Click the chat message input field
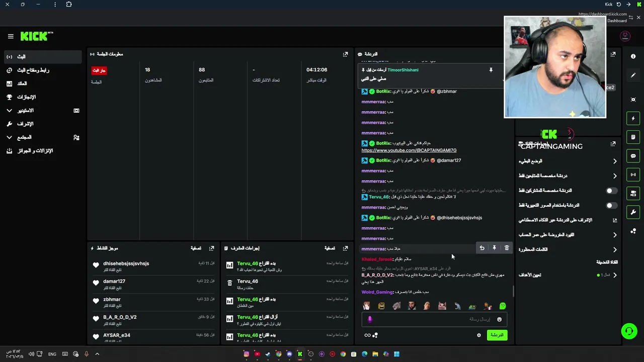The height and width of the screenshot is (362, 644). coord(435,319)
